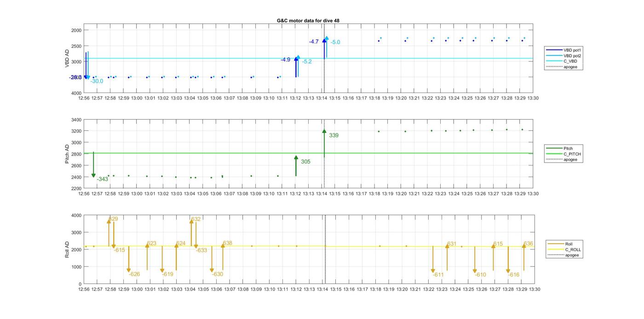Click the '2600' tick on Pitch axis

[x=77, y=166]
